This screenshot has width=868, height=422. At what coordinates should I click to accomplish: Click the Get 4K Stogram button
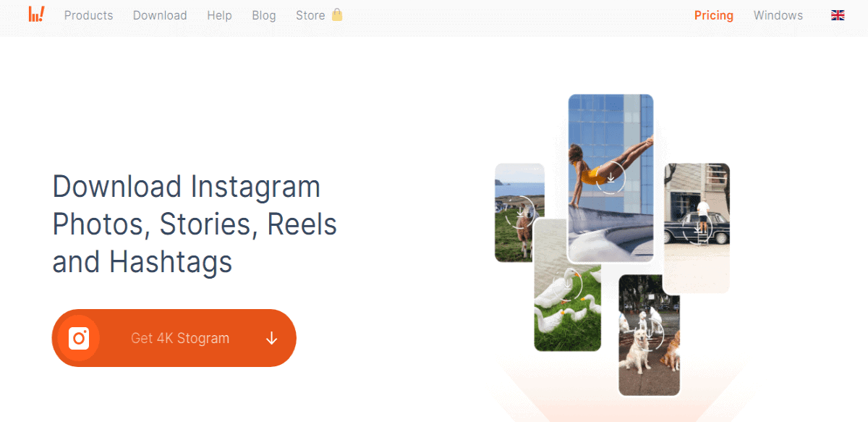(174, 338)
